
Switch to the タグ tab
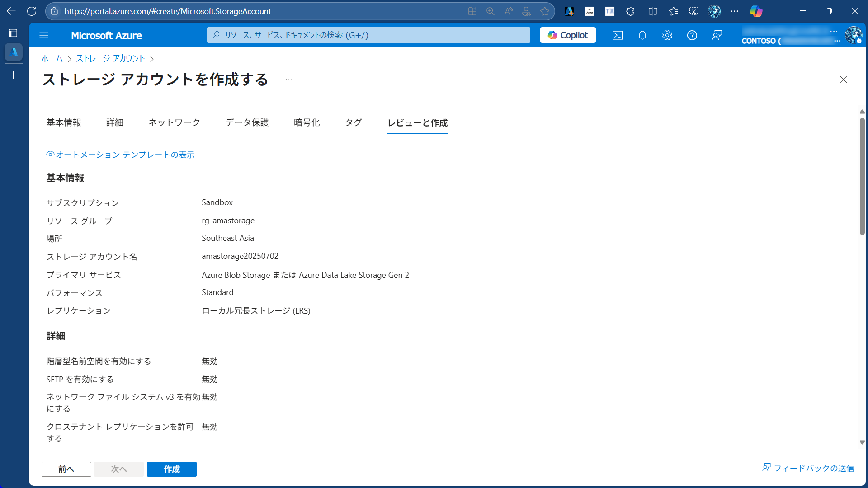click(x=354, y=122)
